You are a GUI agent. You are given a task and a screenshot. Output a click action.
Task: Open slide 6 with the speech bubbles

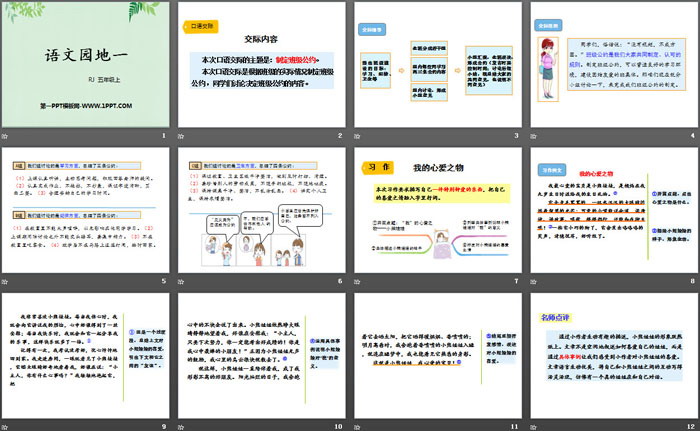pos(262,210)
